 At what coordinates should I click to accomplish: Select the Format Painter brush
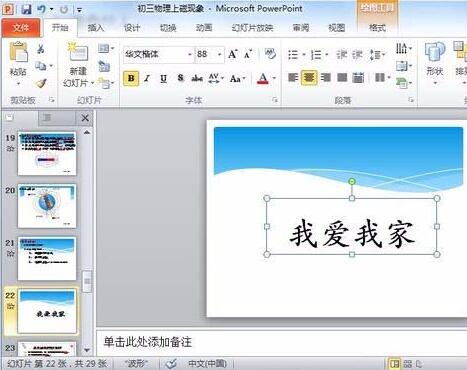point(41,83)
